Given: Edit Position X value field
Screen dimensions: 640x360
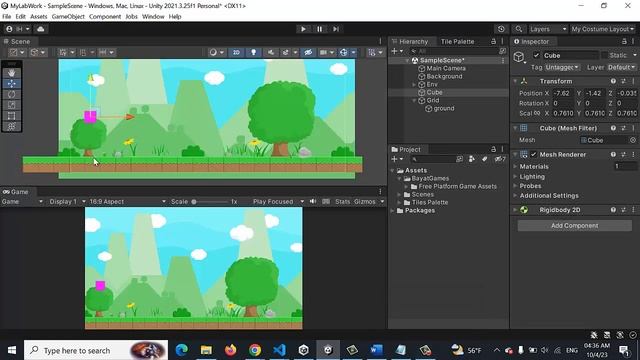Looking at the screenshot, I should (x=562, y=93).
